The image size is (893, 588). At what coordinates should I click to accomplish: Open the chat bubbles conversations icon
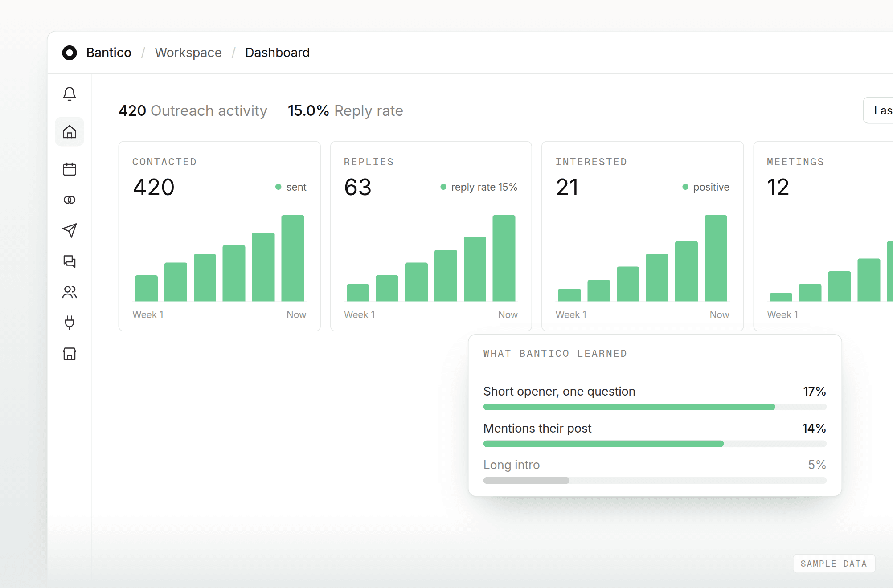tap(70, 261)
